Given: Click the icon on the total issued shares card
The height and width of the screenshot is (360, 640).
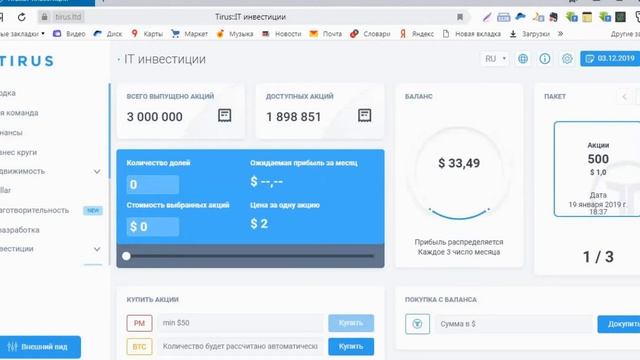Looking at the screenshot, I should (x=224, y=116).
